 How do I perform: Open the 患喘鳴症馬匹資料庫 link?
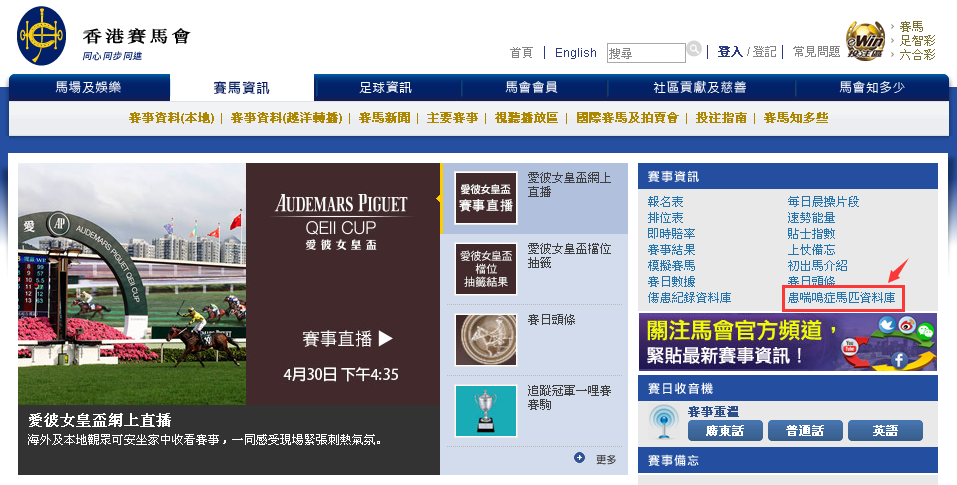tap(842, 298)
